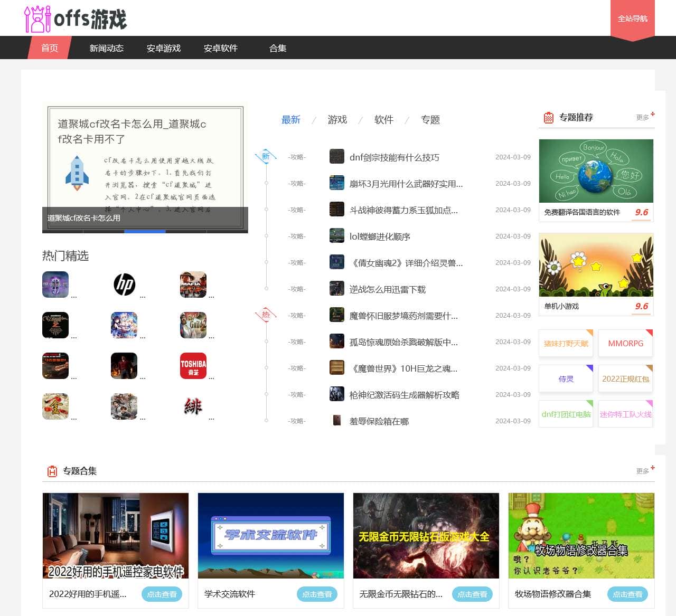
Task: Click the dnf剑宗技能 article thumbnail icon
Action: [336, 157]
